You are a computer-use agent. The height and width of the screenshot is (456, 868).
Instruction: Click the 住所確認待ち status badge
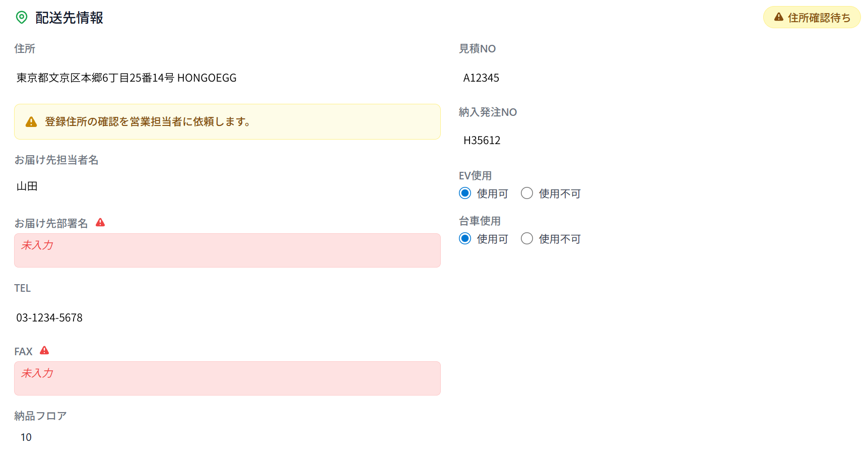[x=812, y=18]
